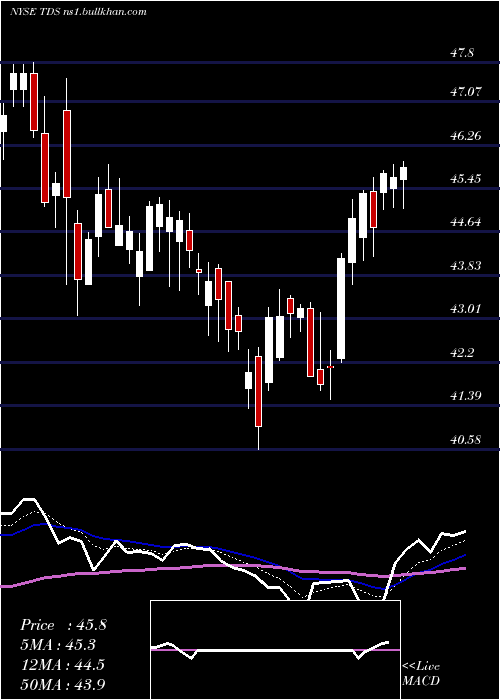Click the 5MA : 45.3 readout
This screenshot has height=700, width=500.
point(58,645)
